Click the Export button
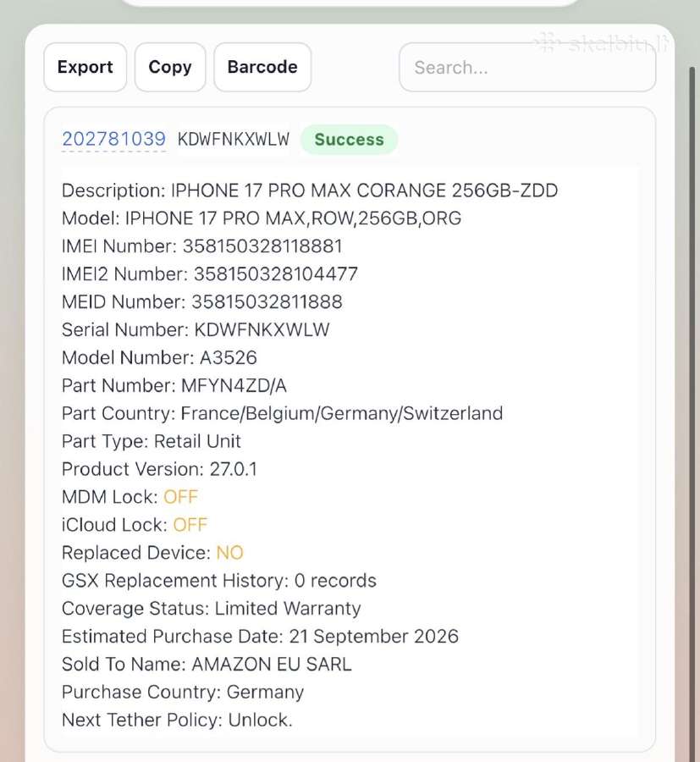Screen dimensions: 700x762 pos(85,67)
